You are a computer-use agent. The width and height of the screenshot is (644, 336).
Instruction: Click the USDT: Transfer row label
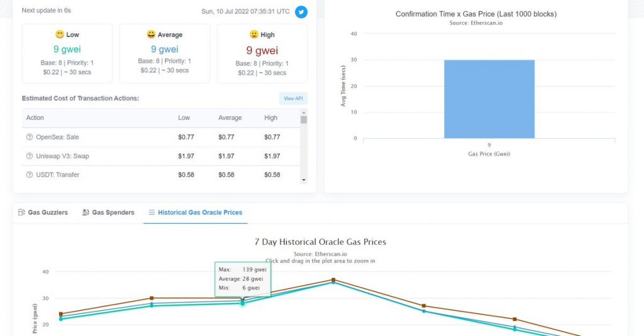[57, 175]
